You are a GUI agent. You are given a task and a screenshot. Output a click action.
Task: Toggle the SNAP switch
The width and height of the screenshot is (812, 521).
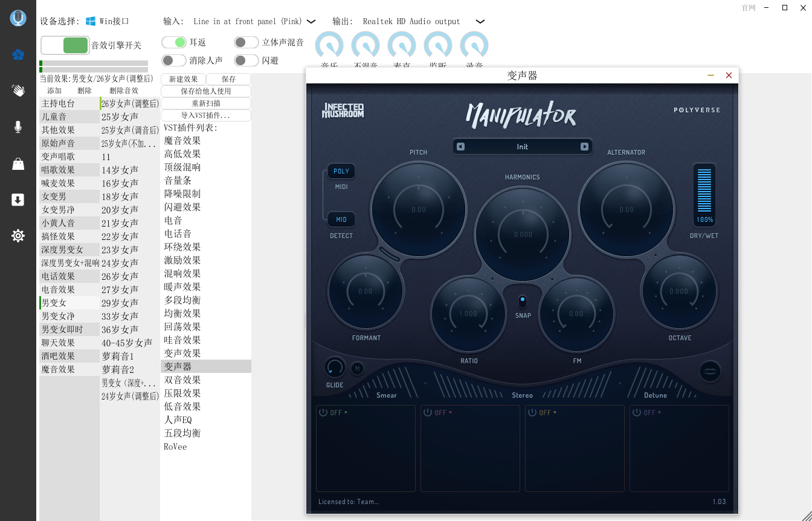coord(523,301)
